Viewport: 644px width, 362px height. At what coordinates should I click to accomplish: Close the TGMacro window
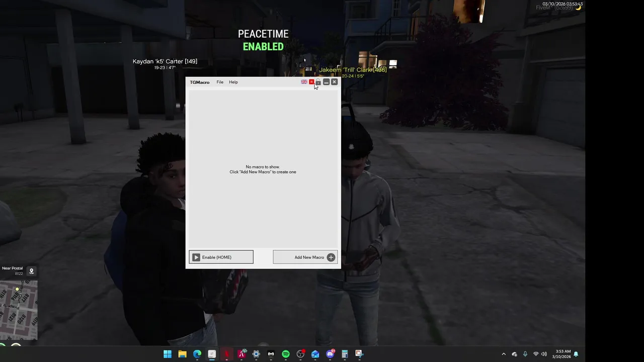[334, 82]
